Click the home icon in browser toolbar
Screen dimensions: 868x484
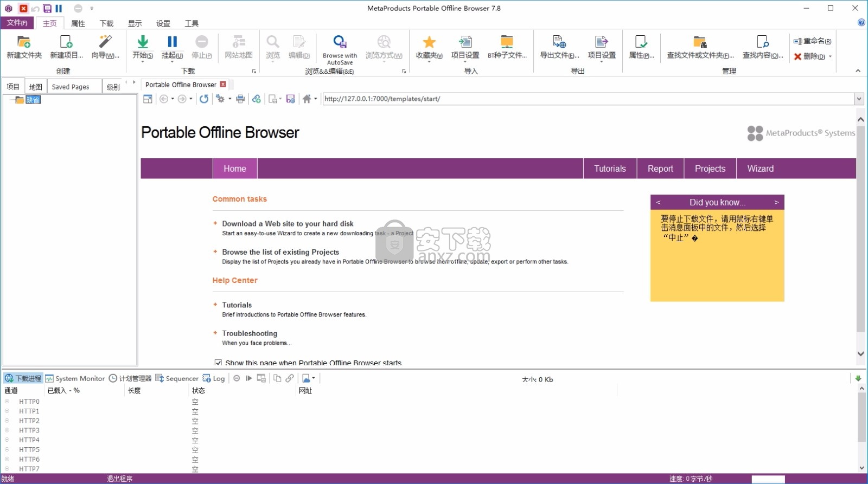(x=307, y=99)
